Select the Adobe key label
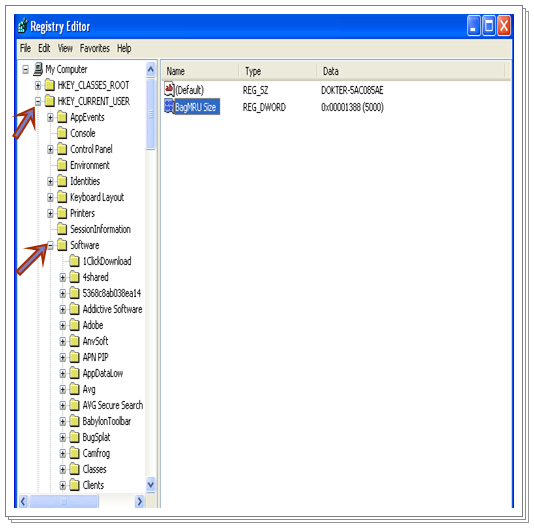 point(93,326)
